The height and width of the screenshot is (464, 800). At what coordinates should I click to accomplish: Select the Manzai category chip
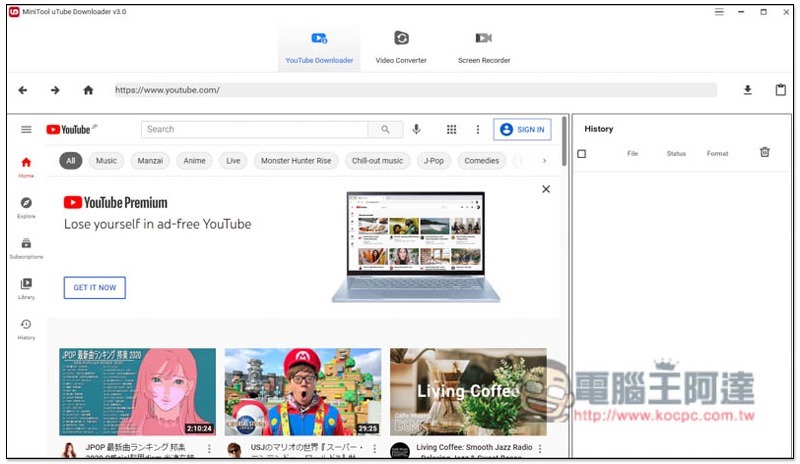150,161
